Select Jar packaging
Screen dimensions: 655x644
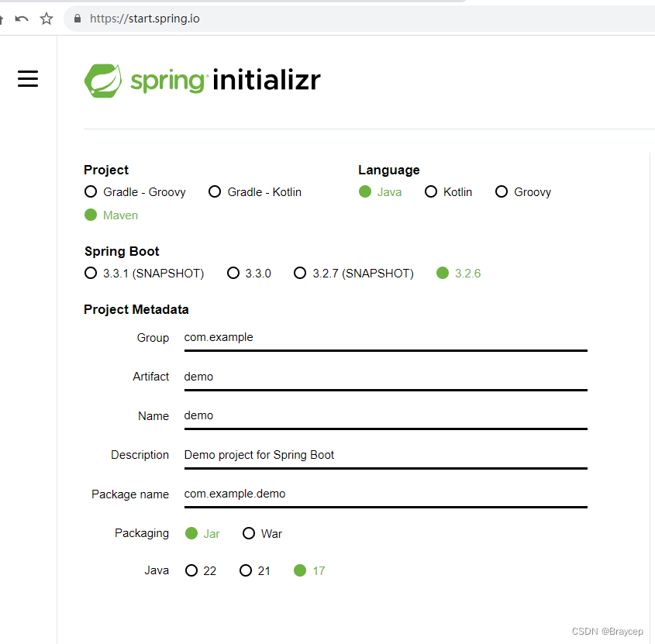pos(202,533)
